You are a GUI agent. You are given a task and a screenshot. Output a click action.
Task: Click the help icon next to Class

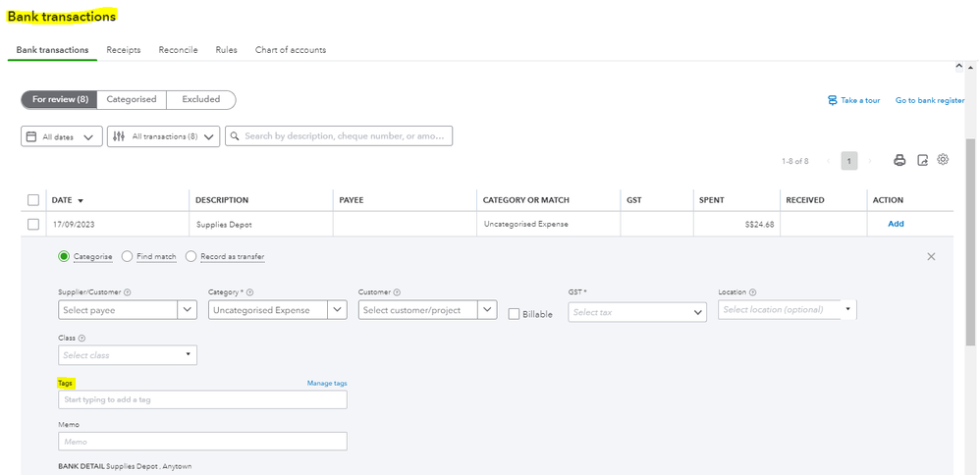point(82,338)
